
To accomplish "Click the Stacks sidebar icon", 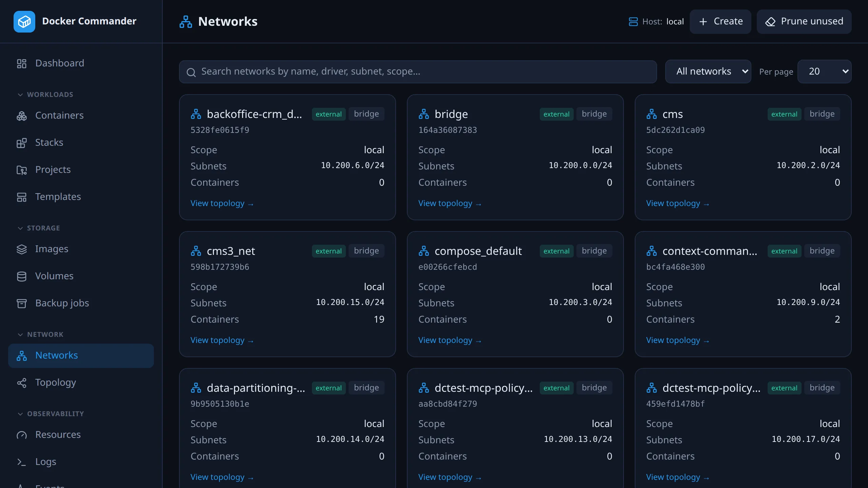I will click(22, 143).
